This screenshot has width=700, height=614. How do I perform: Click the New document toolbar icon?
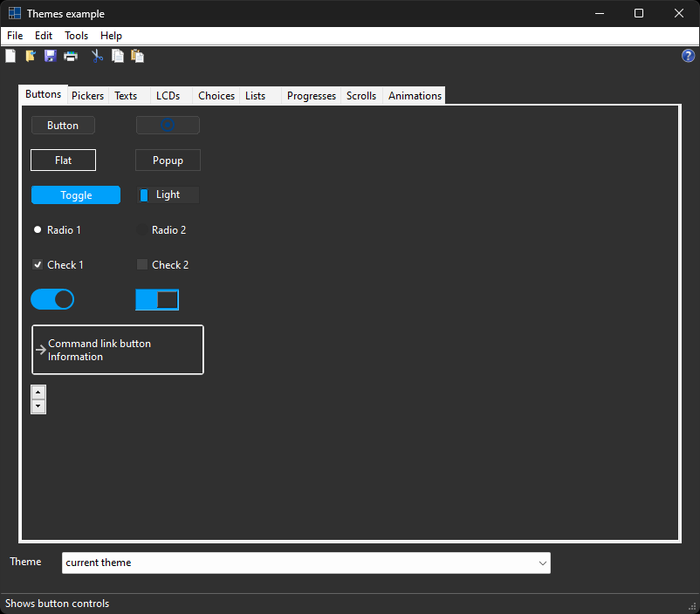10,56
